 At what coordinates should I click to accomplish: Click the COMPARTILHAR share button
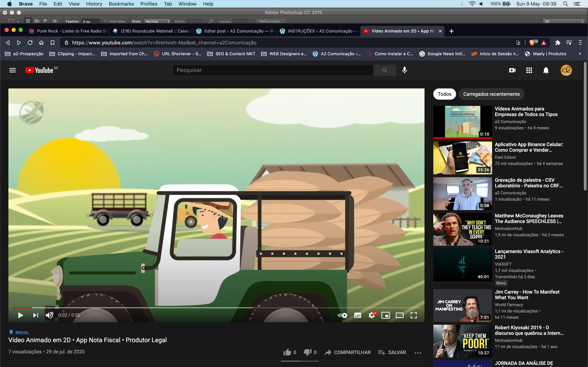tap(348, 352)
